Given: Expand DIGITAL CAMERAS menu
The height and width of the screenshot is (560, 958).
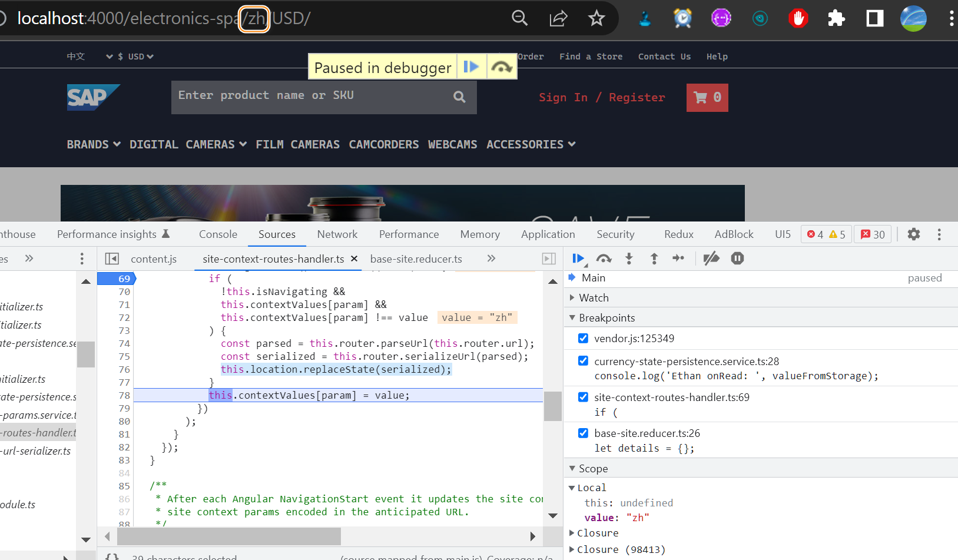Looking at the screenshot, I should click(188, 144).
